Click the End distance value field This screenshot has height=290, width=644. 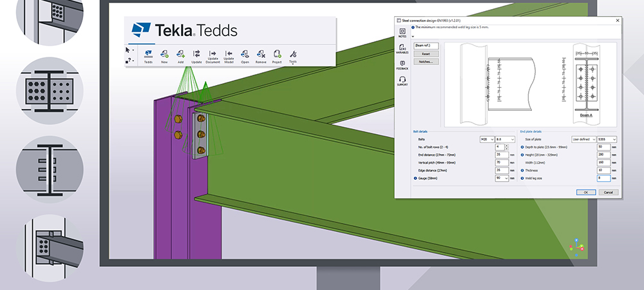pyautogui.click(x=502, y=155)
